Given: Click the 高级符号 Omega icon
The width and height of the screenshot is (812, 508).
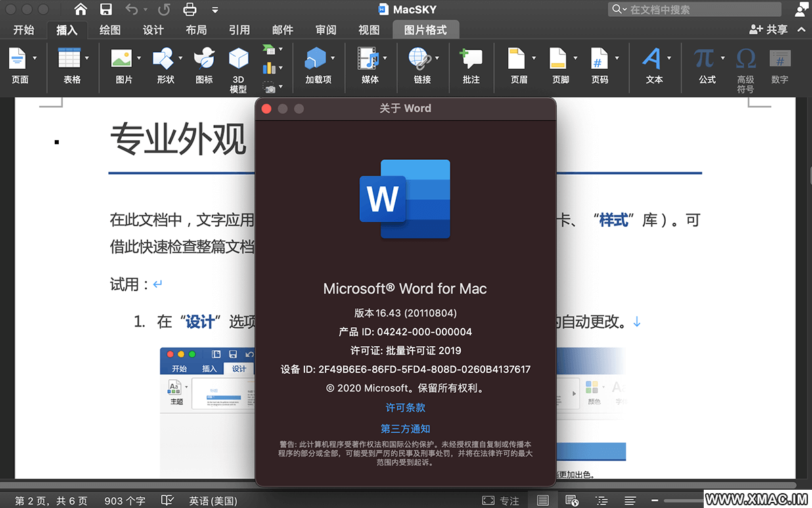Looking at the screenshot, I should [746, 59].
